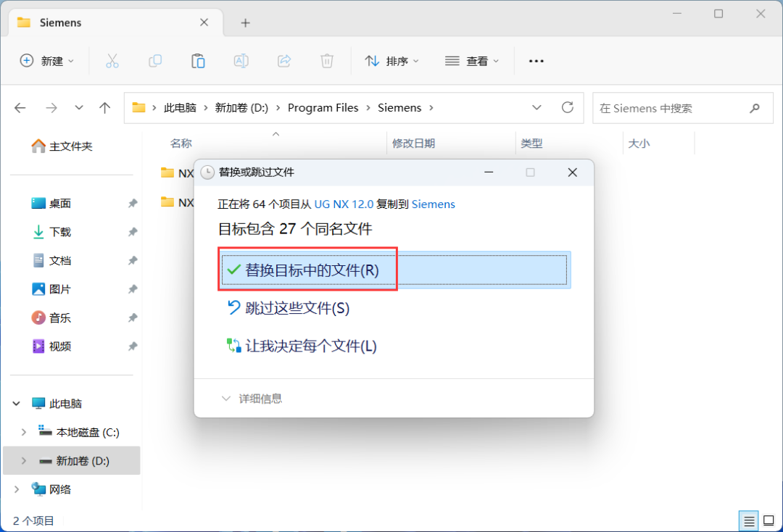Open Downloads (下载) quick access item
The image size is (783, 532).
51,231
